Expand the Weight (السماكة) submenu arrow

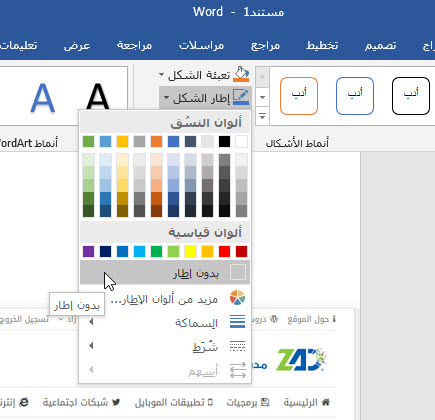(91, 322)
